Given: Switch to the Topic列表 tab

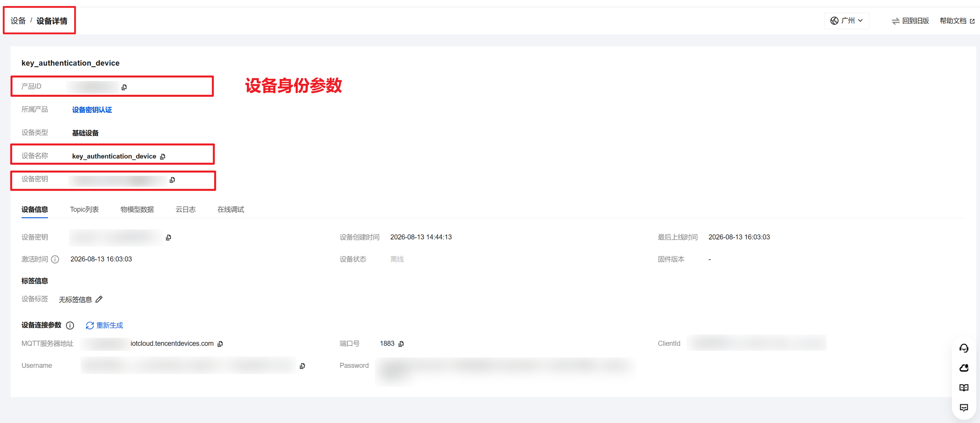Looking at the screenshot, I should click(84, 209).
